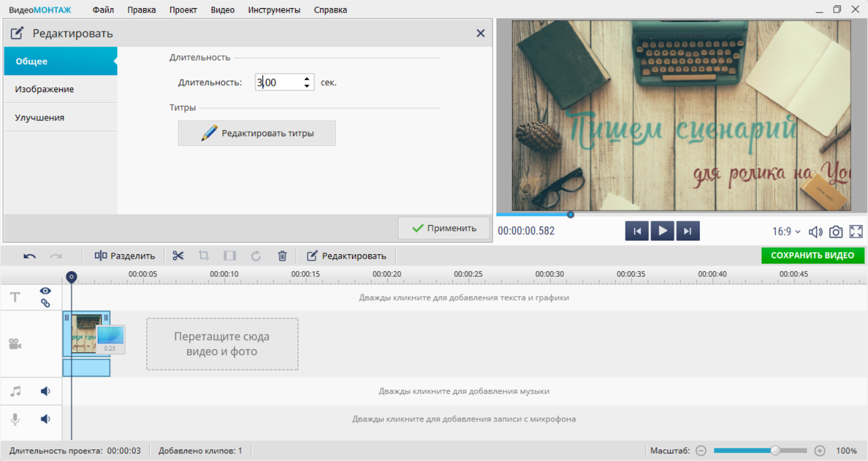Screen dimensions: 868x461
Task: Decrease duration with the down stepper arrow
Action: coord(307,86)
